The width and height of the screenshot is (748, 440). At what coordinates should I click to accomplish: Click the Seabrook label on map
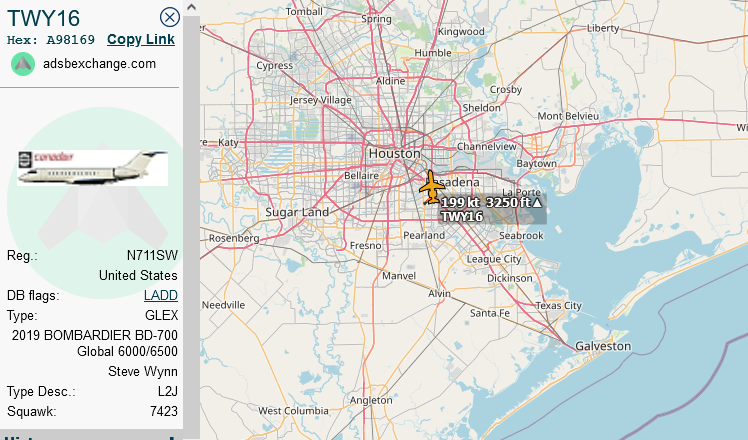[x=521, y=235]
